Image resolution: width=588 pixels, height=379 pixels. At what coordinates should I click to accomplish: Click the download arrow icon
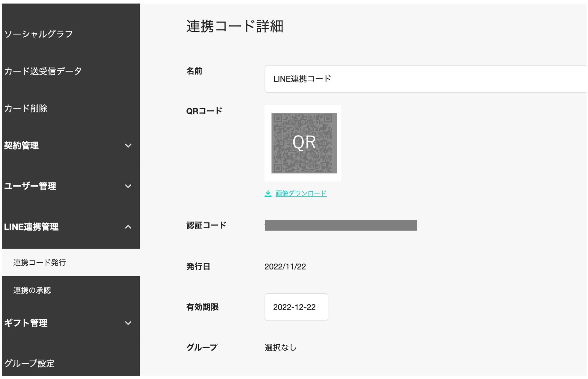click(268, 194)
